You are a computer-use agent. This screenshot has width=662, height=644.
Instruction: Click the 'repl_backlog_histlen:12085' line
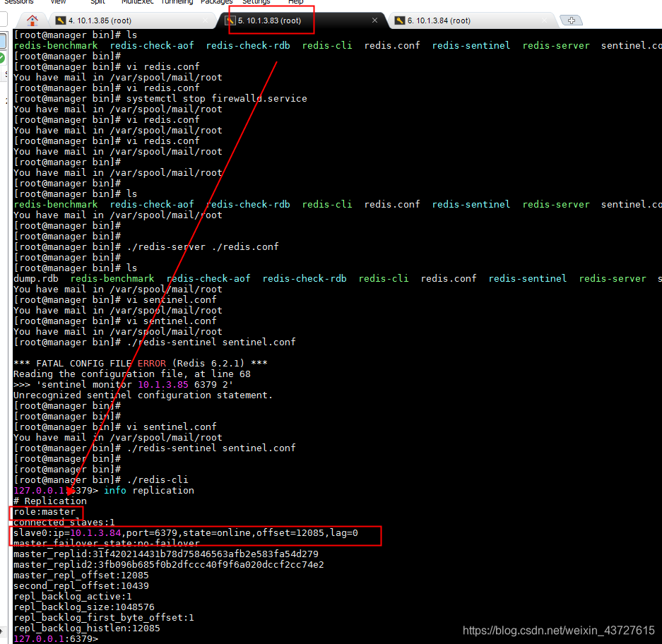(x=87, y=628)
